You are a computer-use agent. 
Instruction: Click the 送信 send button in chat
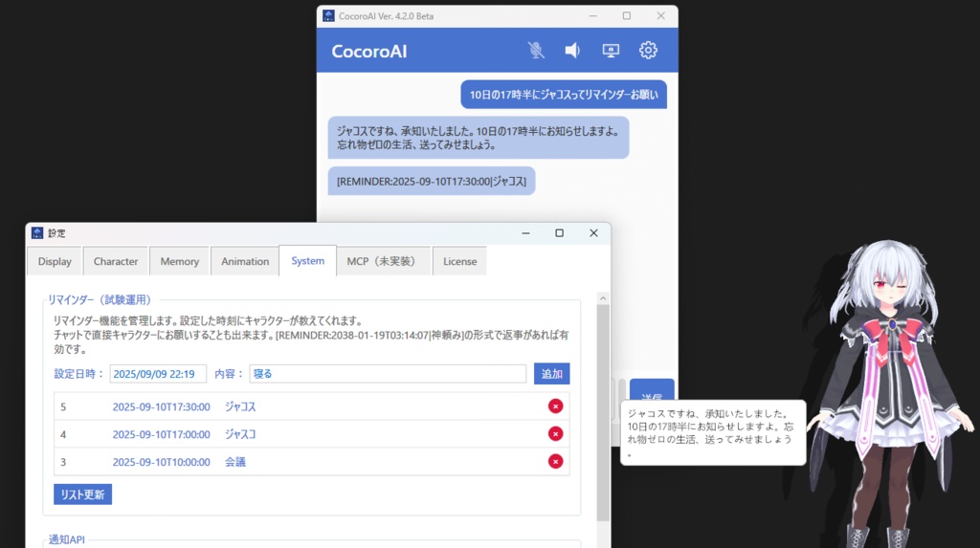[652, 390]
